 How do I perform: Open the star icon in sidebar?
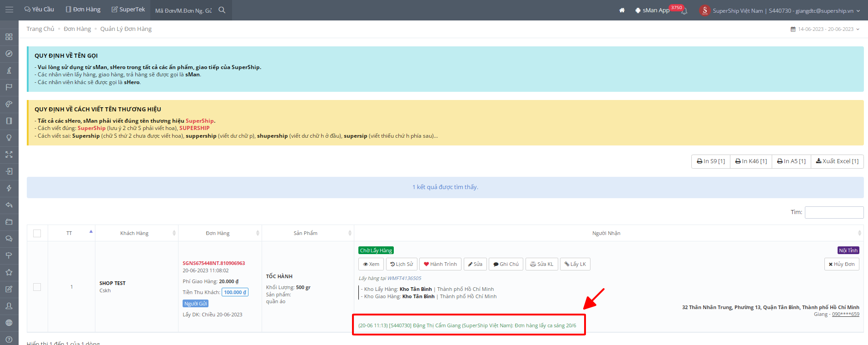9,272
